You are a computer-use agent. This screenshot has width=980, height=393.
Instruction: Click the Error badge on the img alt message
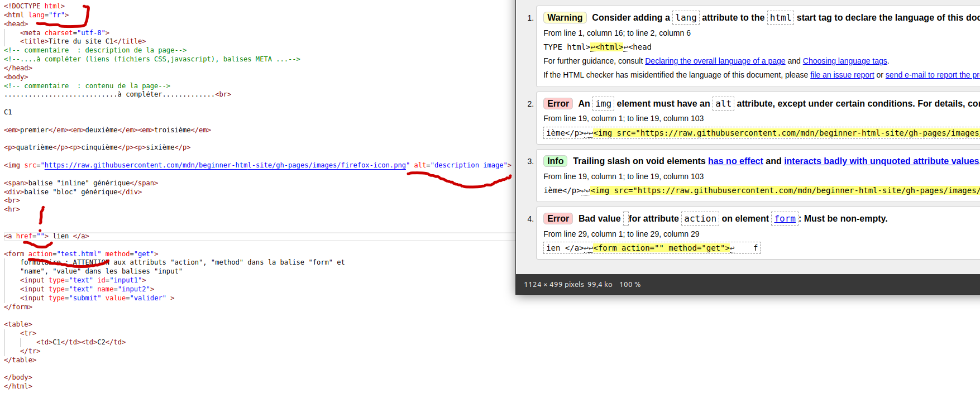558,104
